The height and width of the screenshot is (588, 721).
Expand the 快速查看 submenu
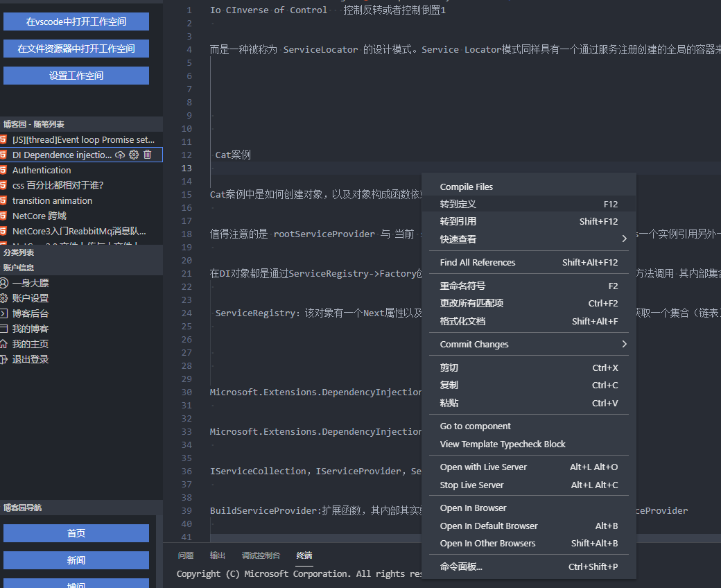[x=485, y=239]
